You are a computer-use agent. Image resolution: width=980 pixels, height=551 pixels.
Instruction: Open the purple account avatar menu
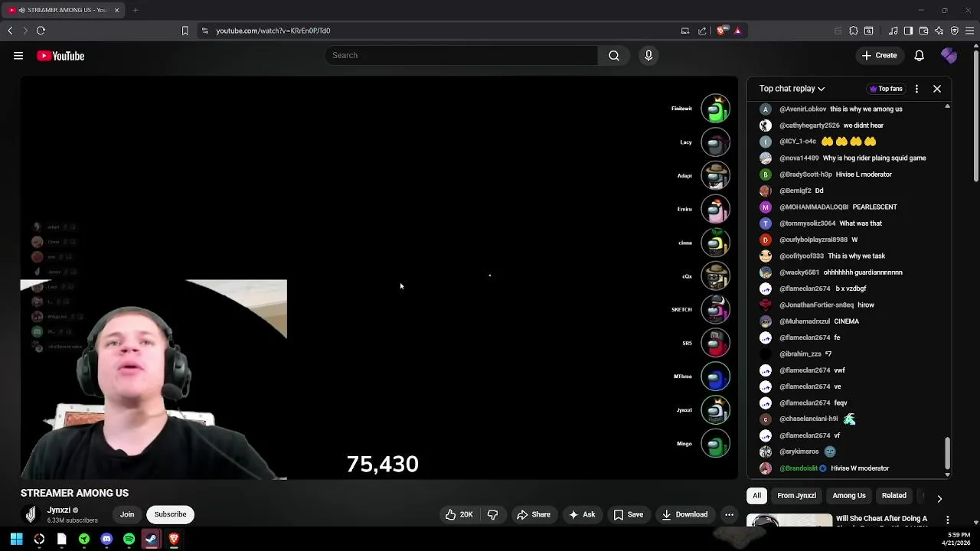[x=949, y=55]
